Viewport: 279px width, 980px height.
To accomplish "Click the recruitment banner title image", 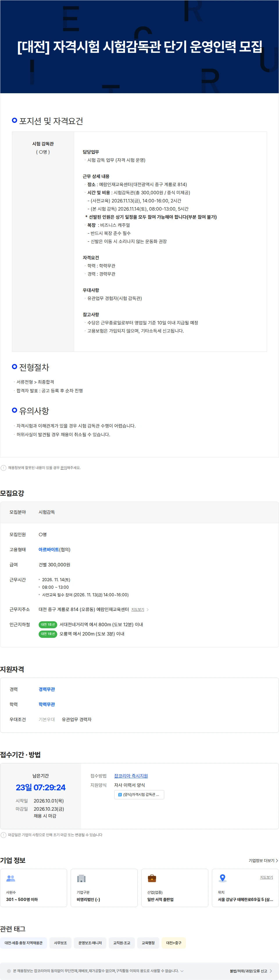I will tap(139, 47).
